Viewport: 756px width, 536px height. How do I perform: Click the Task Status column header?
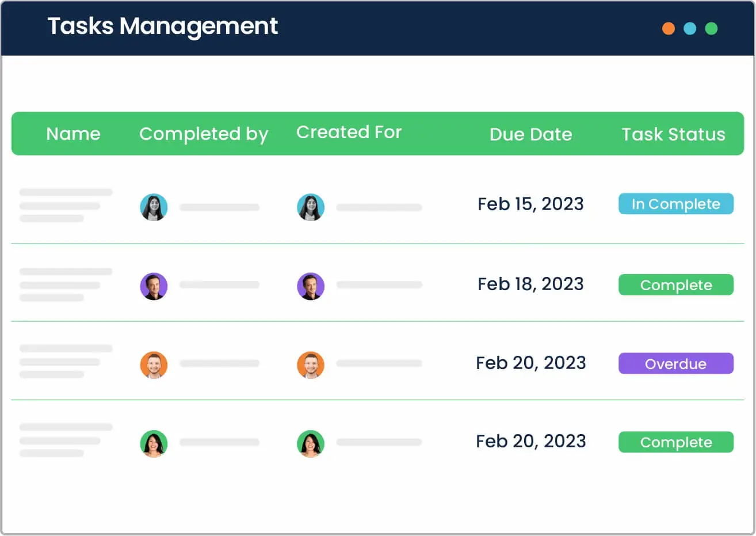point(673,134)
